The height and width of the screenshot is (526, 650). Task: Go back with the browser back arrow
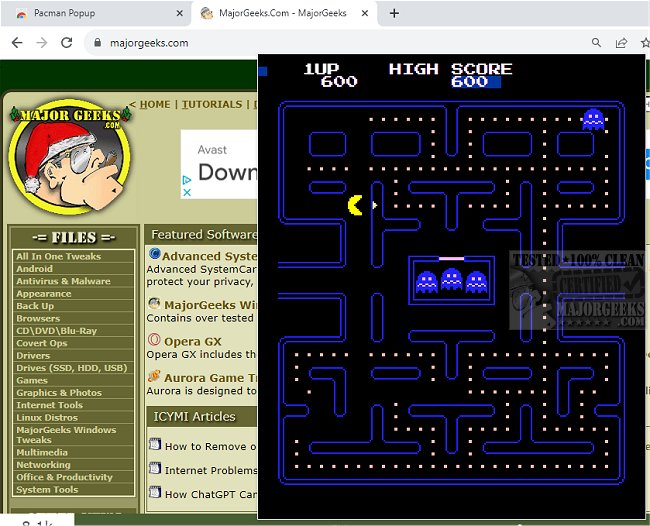(17, 42)
